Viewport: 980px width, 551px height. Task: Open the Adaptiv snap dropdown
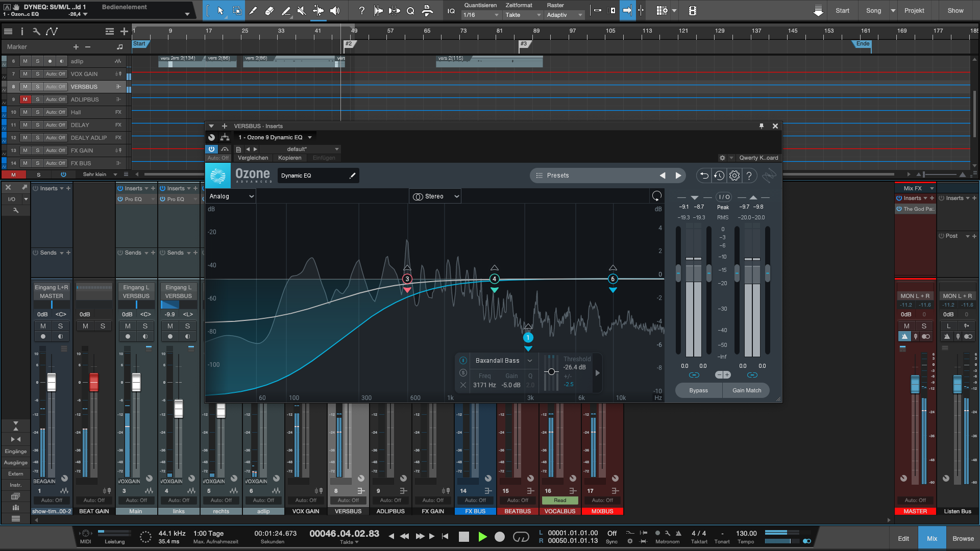point(565,15)
